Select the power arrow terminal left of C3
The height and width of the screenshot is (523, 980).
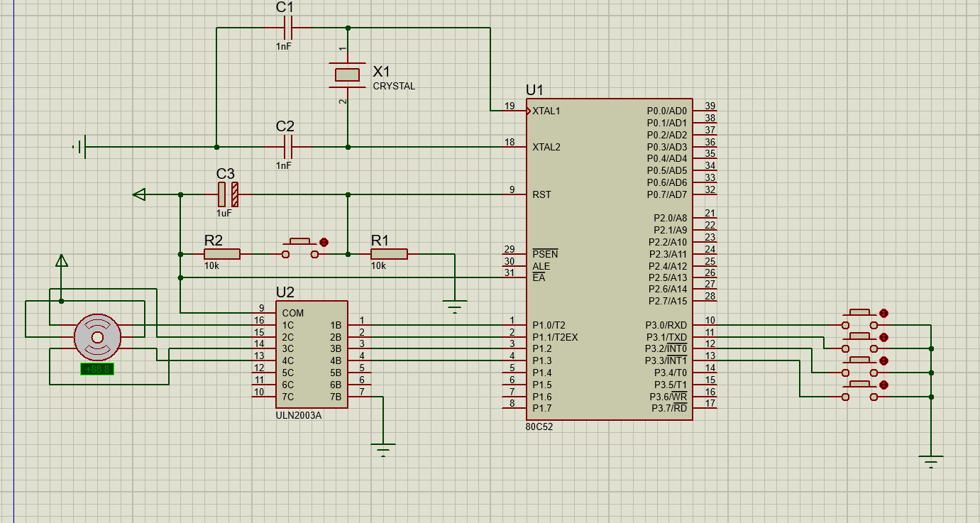[140, 194]
